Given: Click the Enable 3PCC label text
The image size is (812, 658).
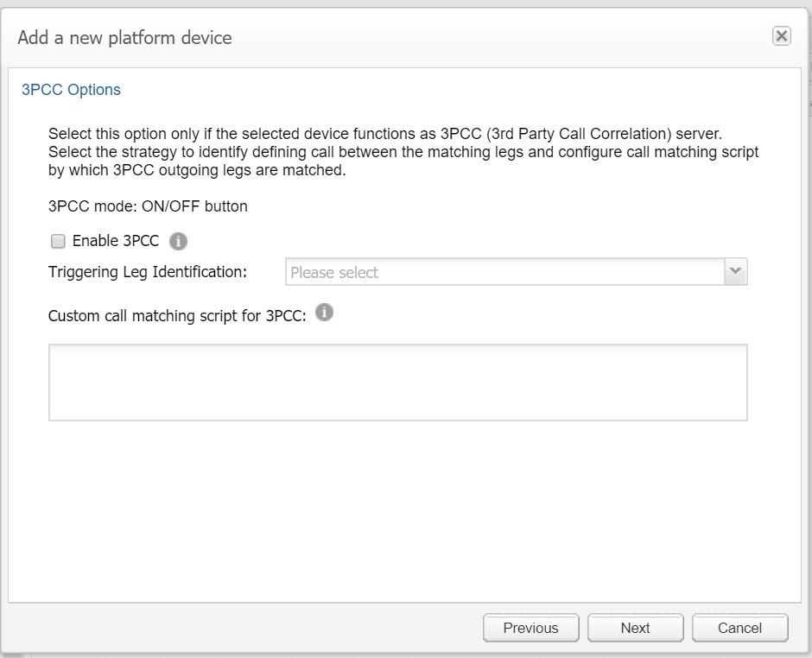Looking at the screenshot, I should 116,242.
